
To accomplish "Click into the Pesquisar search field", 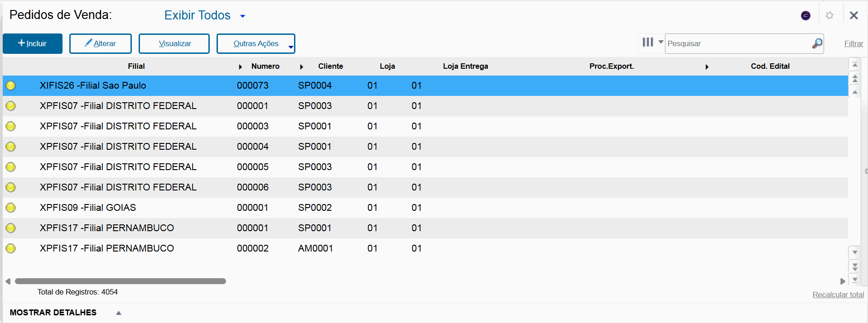I will pyautogui.click(x=738, y=43).
